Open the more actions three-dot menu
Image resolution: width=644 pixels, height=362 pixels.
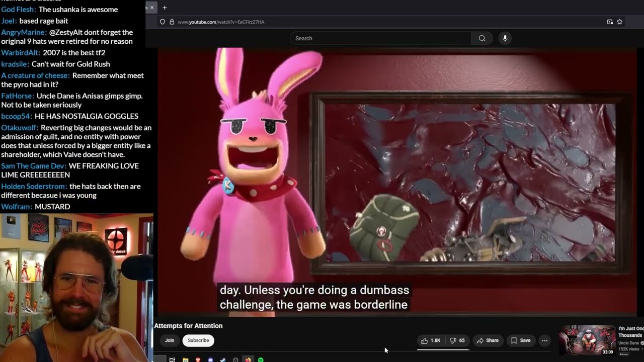(544, 340)
